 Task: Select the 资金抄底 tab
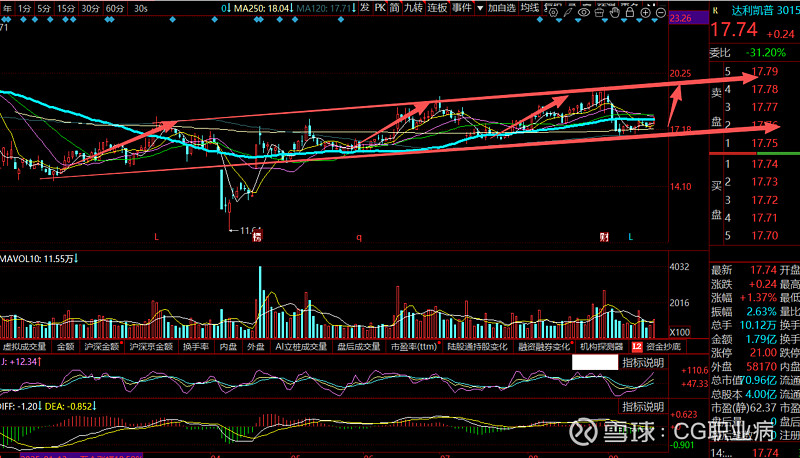point(663,347)
